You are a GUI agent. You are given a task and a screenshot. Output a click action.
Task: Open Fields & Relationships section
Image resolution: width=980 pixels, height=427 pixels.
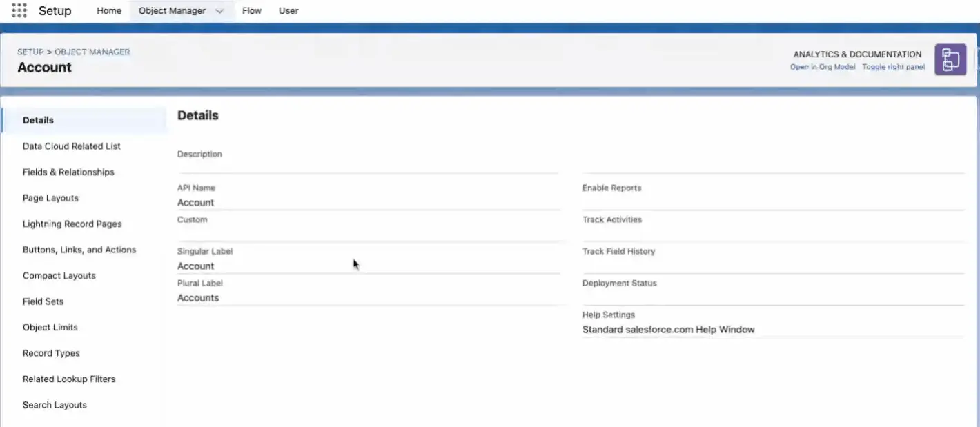click(x=68, y=172)
